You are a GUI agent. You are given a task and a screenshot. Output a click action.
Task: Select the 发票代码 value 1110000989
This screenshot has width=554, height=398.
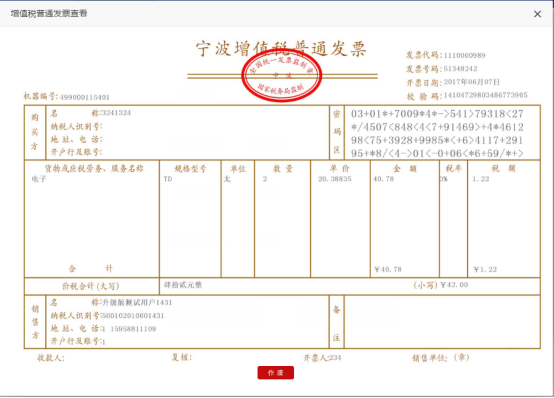click(464, 55)
